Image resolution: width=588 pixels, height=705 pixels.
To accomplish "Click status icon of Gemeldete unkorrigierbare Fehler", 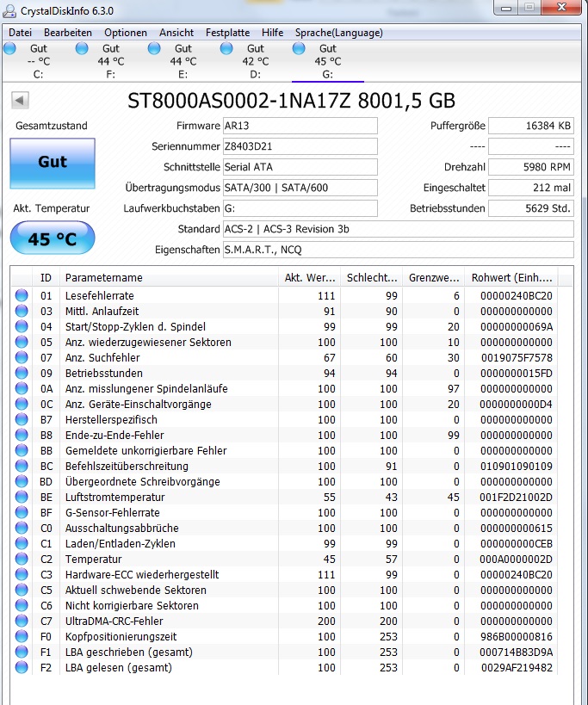I will click(x=22, y=450).
